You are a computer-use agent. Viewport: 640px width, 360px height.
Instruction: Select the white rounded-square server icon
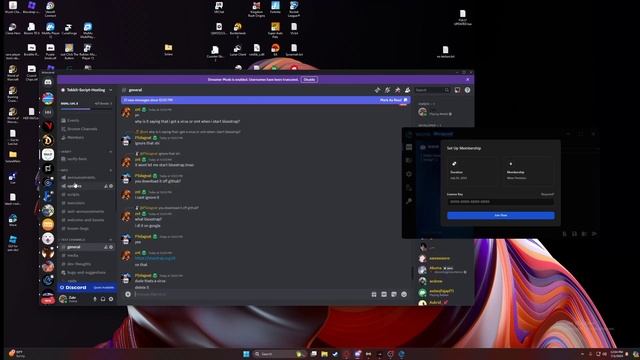pyautogui.click(x=48, y=155)
